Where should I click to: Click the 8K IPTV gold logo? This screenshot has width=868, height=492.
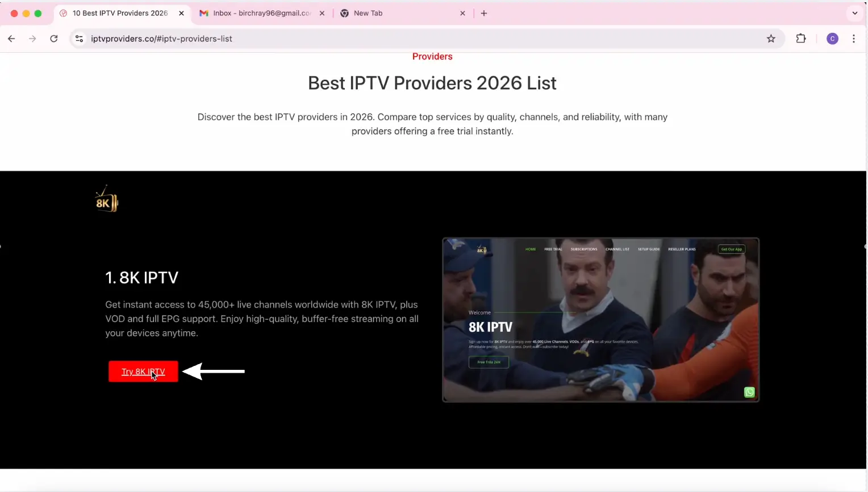tap(106, 199)
